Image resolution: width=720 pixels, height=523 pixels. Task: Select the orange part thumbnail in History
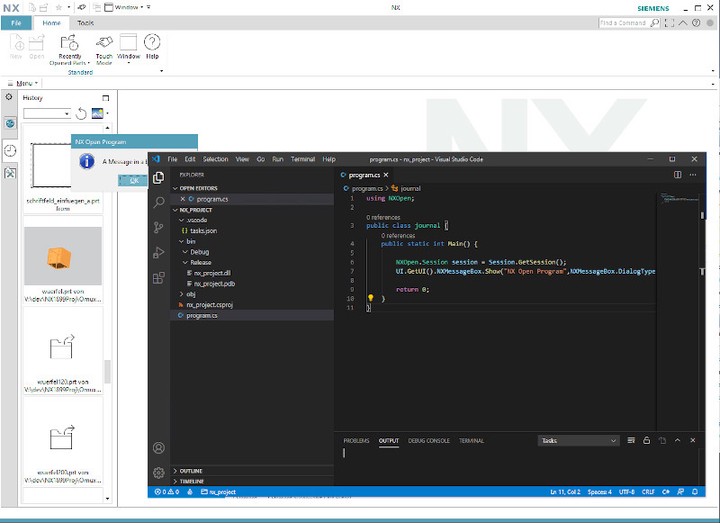62,258
